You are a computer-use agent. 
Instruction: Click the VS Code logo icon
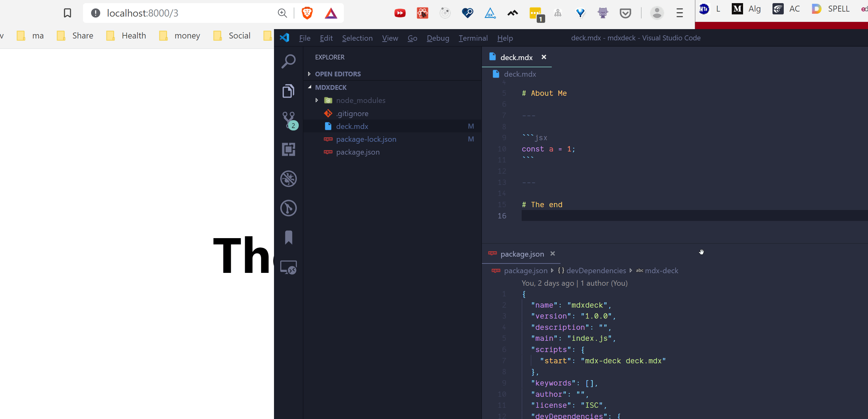(x=284, y=38)
